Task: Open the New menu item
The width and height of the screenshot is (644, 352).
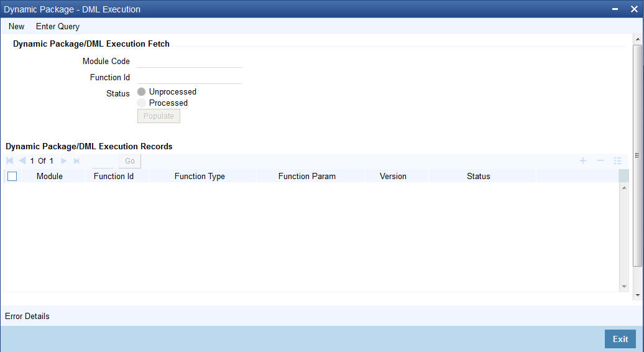Action: [x=16, y=26]
